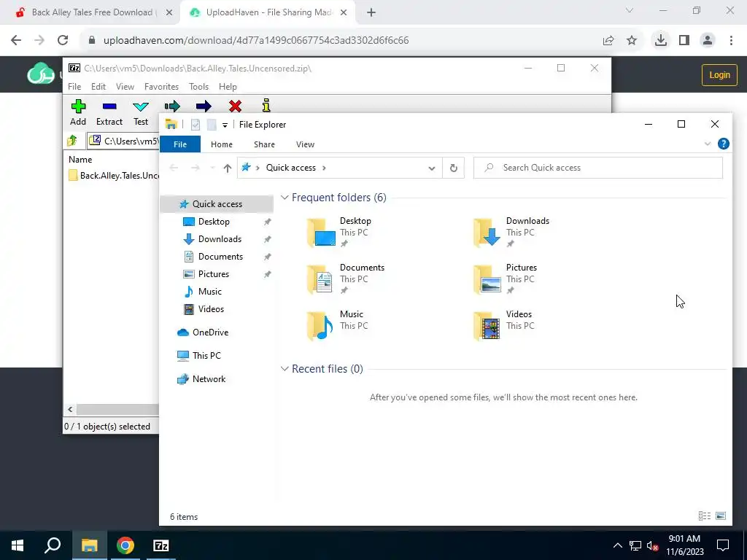Open Chrome three-dot menu

coord(731,40)
